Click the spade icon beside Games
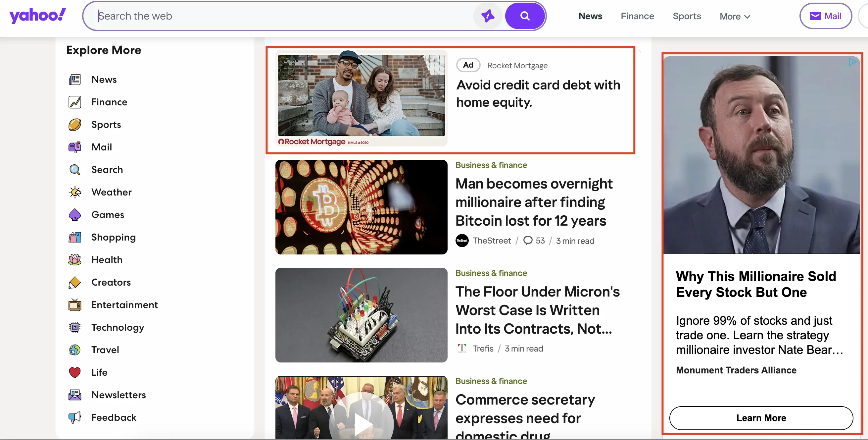 75,215
